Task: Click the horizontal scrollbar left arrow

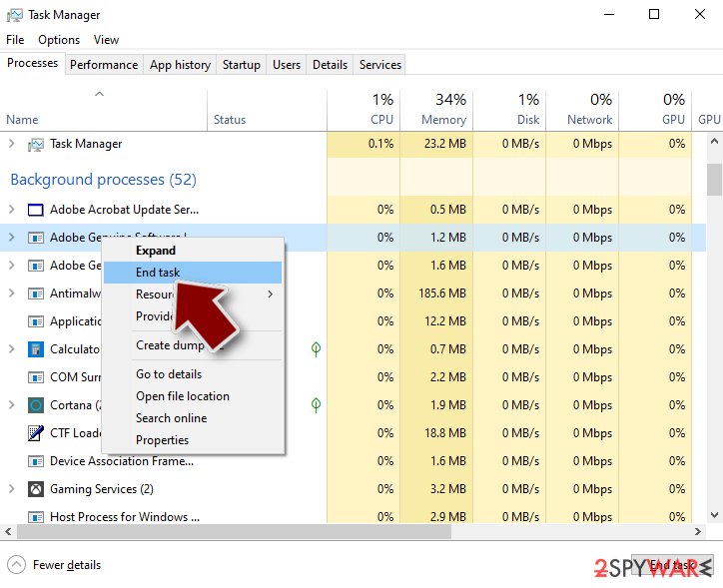Action: coord(8,531)
